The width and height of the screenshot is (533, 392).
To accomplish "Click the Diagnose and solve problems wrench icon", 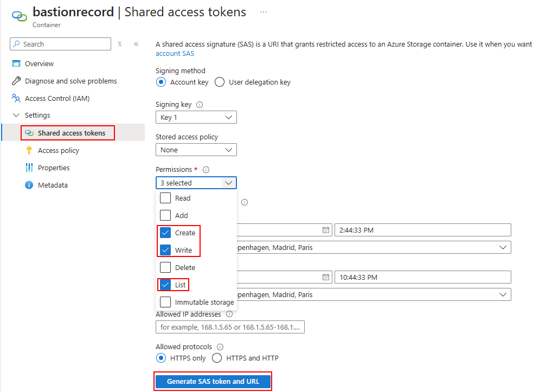I will click(x=16, y=81).
